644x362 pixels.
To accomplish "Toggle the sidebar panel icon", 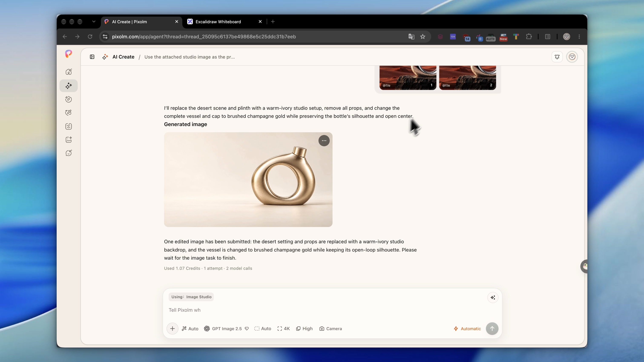I will [x=92, y=57].
